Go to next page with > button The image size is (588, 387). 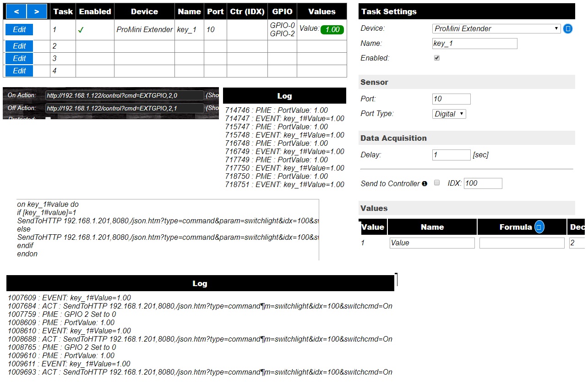[37, 11]
